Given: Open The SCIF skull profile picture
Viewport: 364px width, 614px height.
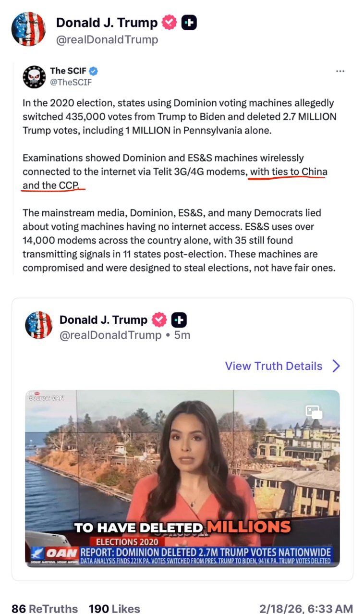Looking at the screenshot, I should click(35, 76).
